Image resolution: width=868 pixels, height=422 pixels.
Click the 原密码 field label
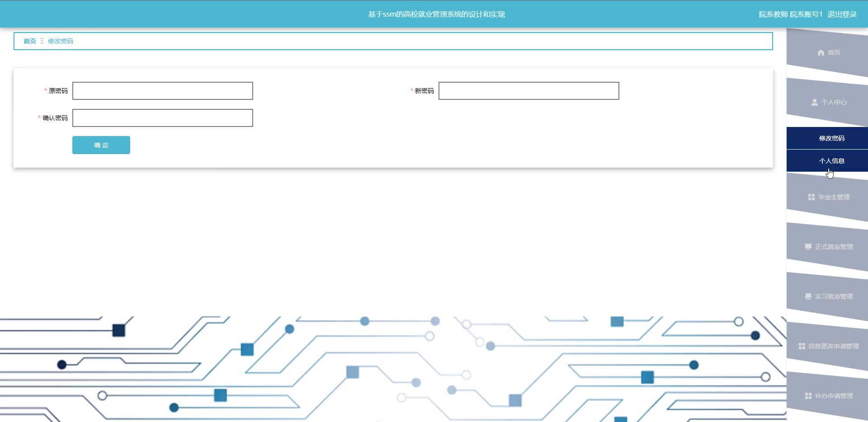(58, 91)
